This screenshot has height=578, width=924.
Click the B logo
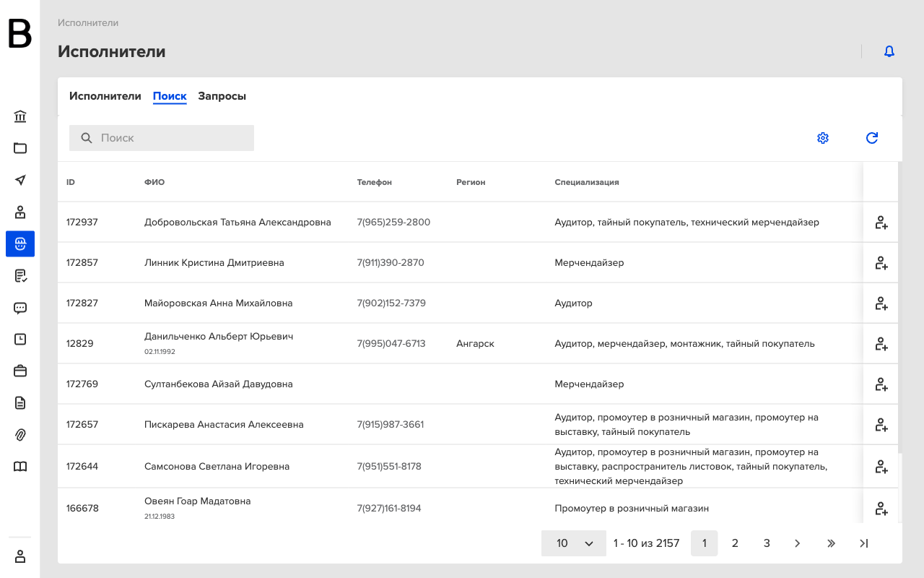20,34
